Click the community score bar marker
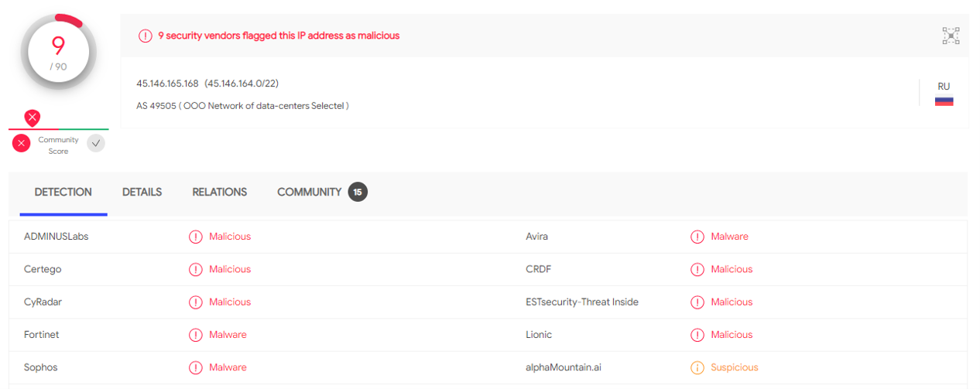The height and width of the screenshot is (389, 980). [32, 118]
